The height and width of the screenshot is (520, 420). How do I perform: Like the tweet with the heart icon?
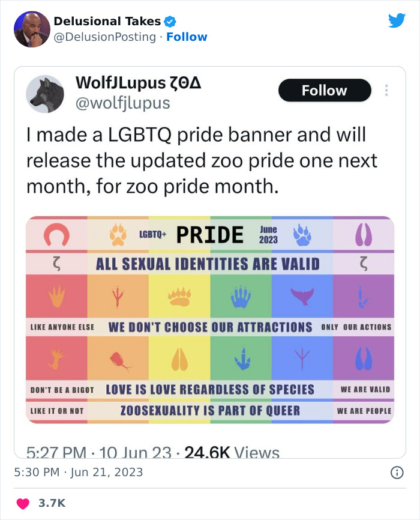(23, 502)
